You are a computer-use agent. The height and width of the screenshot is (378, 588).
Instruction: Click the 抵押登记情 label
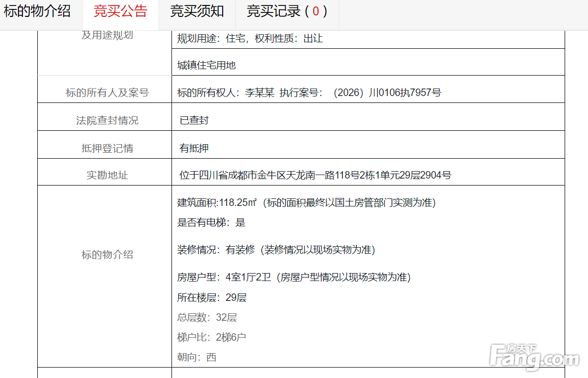pos(107,148)
